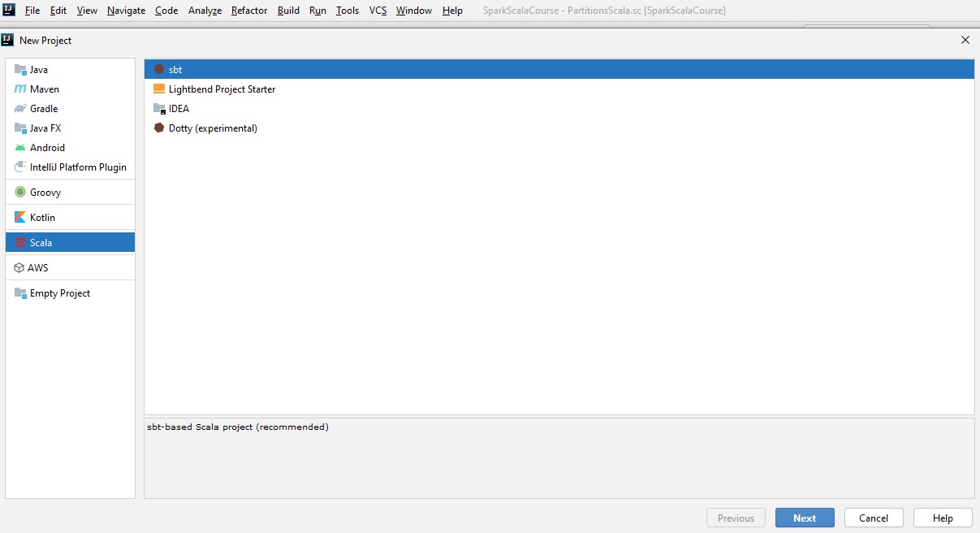This screenshot has width=980, height=533.
Task: Click the Next button
Action: click(x=805, y=518)
